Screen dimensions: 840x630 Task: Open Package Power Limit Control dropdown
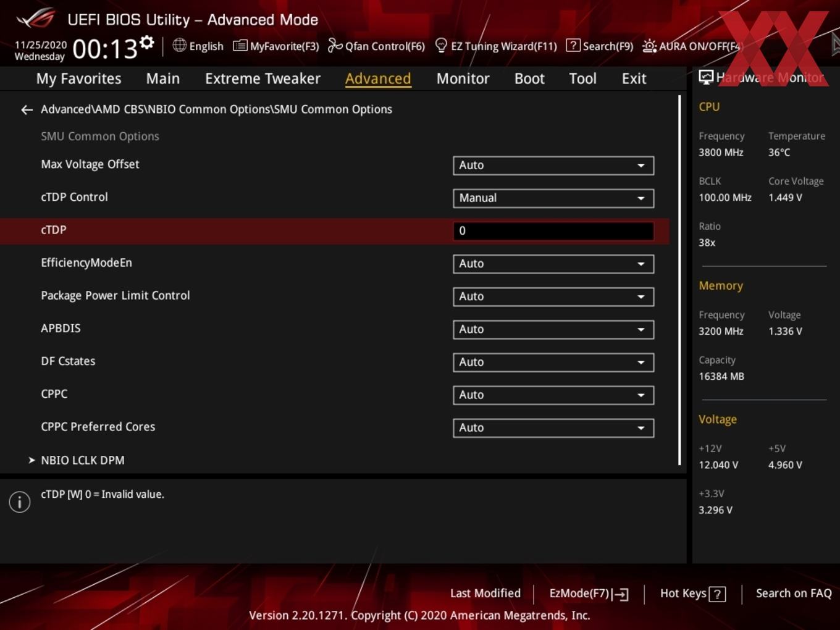[553, 296]
